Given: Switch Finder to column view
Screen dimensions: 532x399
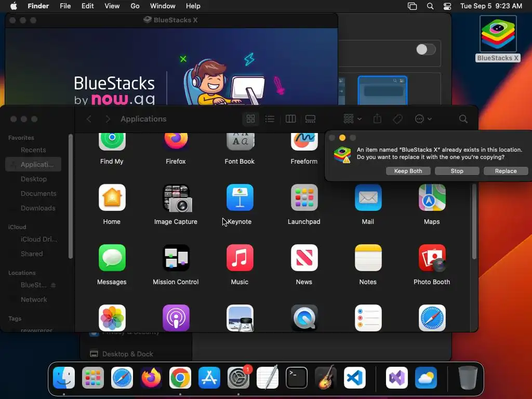Looking at the screenshot, I should pos(290,119).
